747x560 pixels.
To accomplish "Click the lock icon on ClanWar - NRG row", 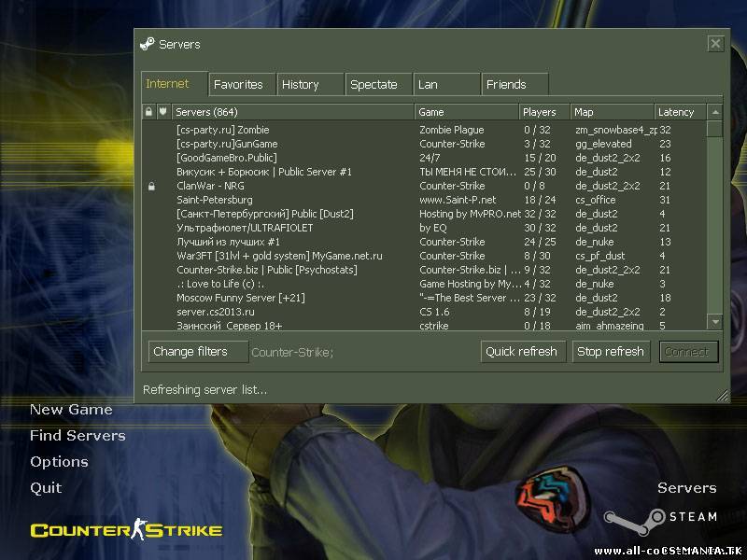I will pos(151,186).
